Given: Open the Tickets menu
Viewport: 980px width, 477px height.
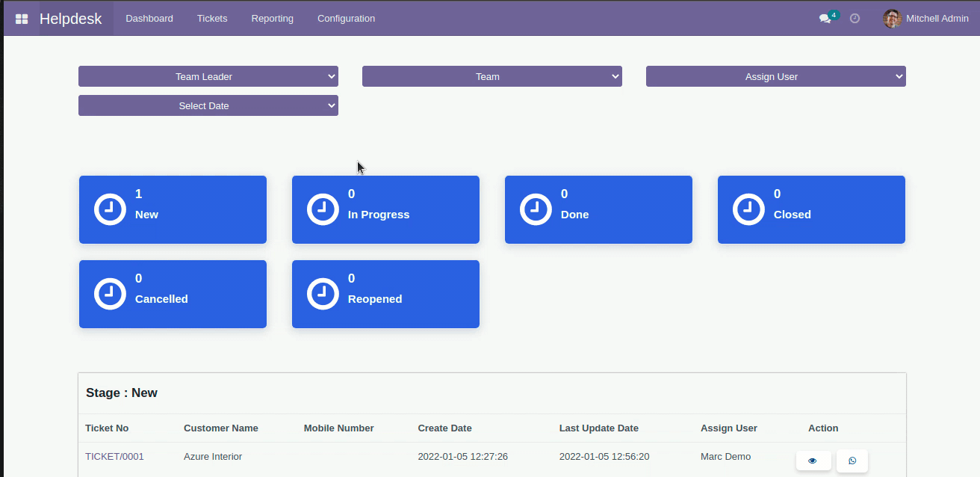Looking at the screenshot, I should 212,19.
